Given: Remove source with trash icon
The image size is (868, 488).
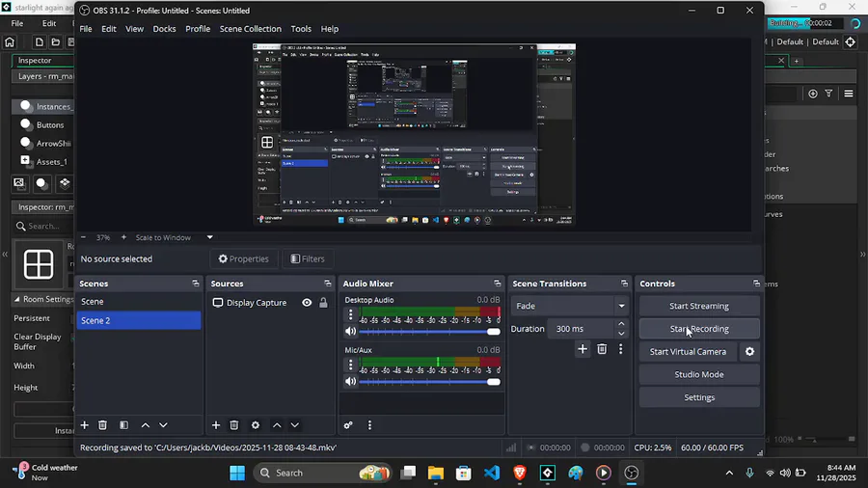Looking at the screenshot, I should click(x=234, y=425).
